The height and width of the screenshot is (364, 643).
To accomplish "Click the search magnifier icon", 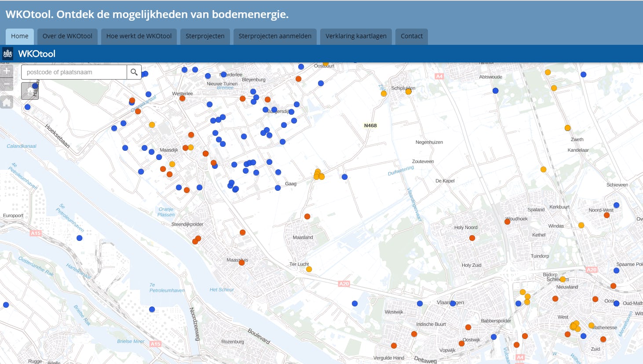I will (x=134, y=72).
